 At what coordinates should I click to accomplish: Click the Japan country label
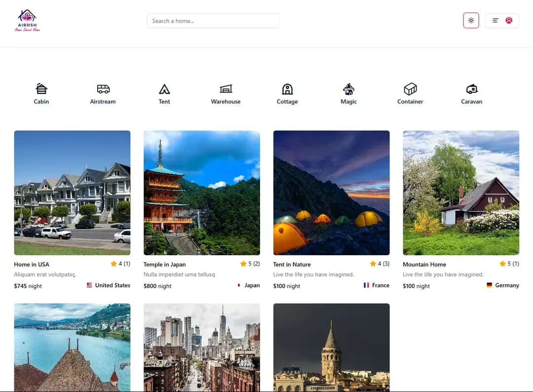(x=252, y=285)
